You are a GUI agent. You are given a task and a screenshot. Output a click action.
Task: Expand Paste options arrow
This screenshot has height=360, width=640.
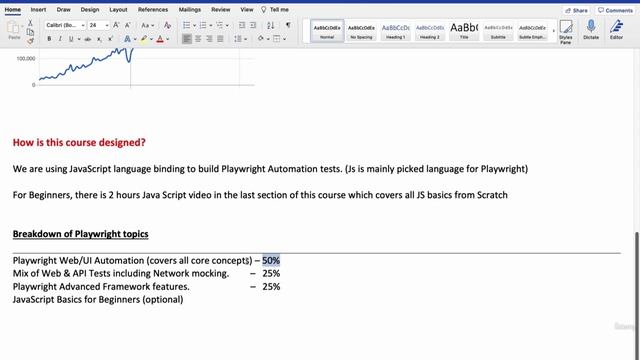[22, 27]
